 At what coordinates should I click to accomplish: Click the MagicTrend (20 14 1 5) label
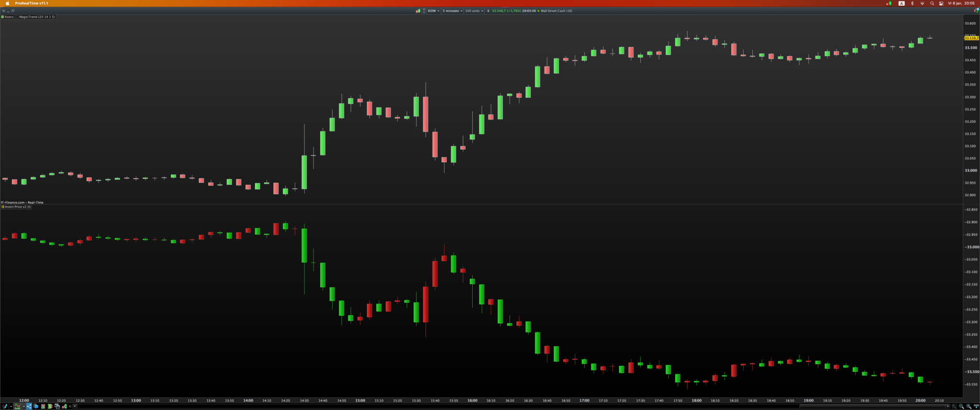tap(37, 17)
